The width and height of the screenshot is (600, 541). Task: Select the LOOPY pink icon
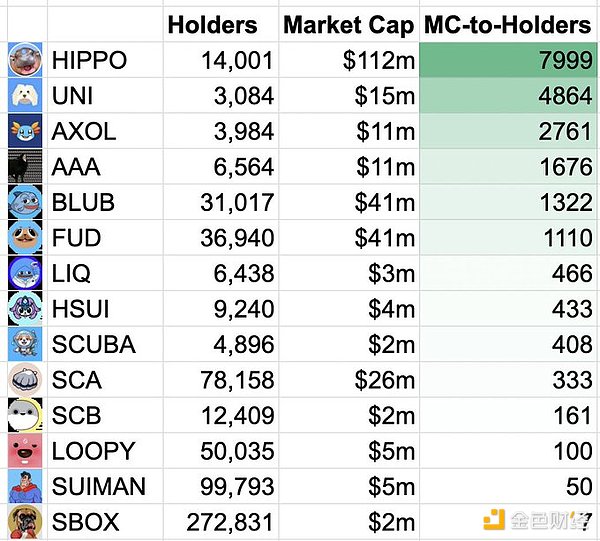click(24, 450)
